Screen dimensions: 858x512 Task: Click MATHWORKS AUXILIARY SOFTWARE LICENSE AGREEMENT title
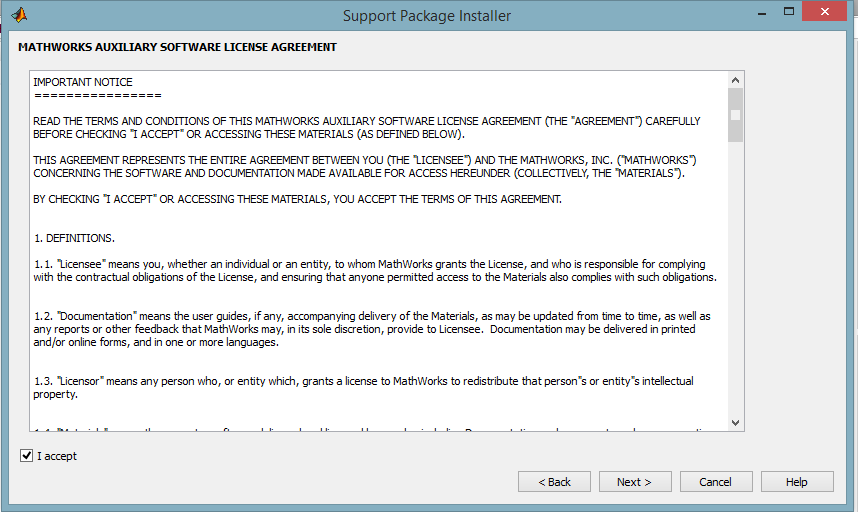coord(177,47)
